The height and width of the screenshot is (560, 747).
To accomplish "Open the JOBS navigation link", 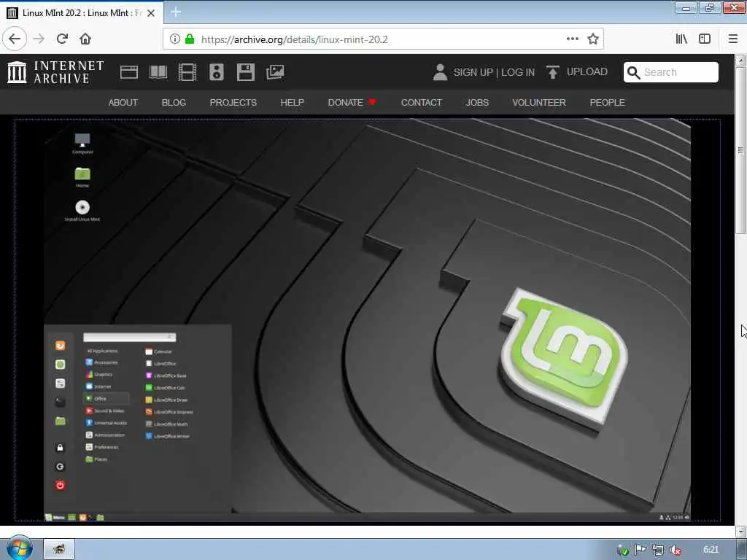I will click(477, 102).
